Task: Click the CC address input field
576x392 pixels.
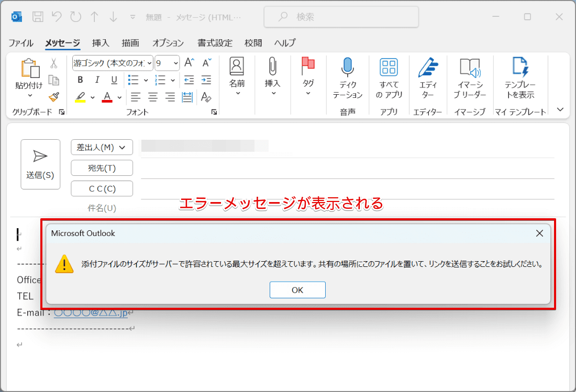Action: pyautogui.click(x=348, y=189)
